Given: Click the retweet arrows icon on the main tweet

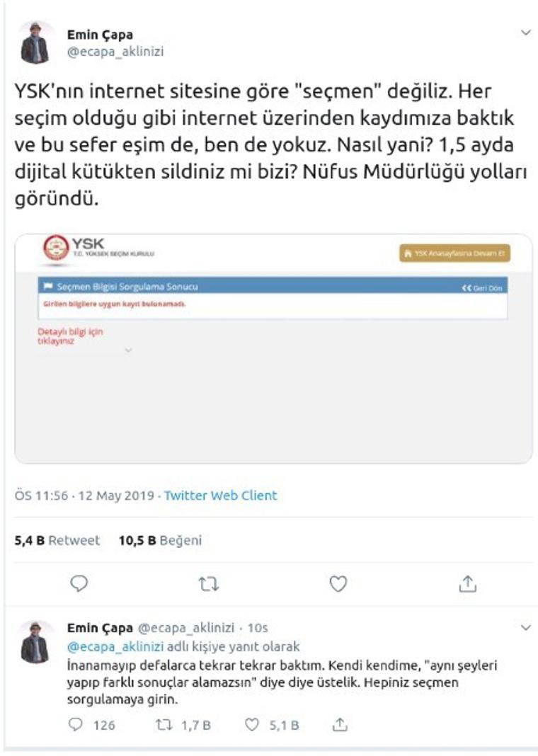Looking at the screenshot, I should pyautogui.click(x=209, y=582).
